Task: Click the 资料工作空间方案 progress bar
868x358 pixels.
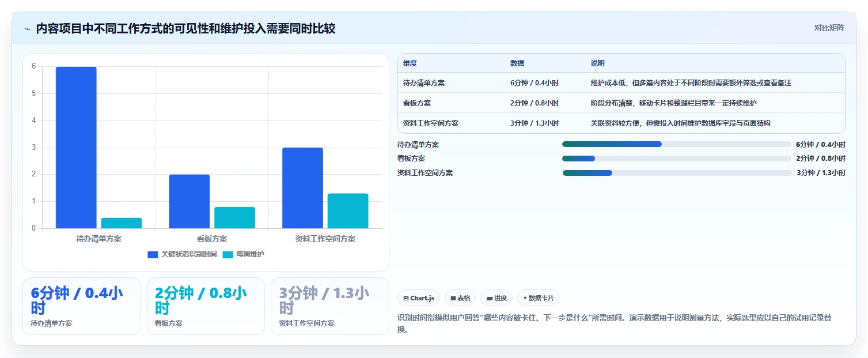Action: pyautogui.click(x=677, y=173)
